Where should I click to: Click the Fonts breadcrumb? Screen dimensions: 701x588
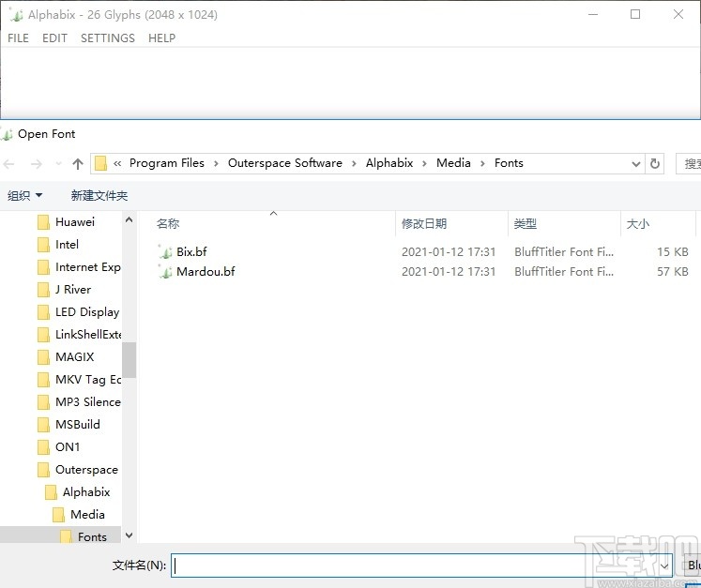509,163
